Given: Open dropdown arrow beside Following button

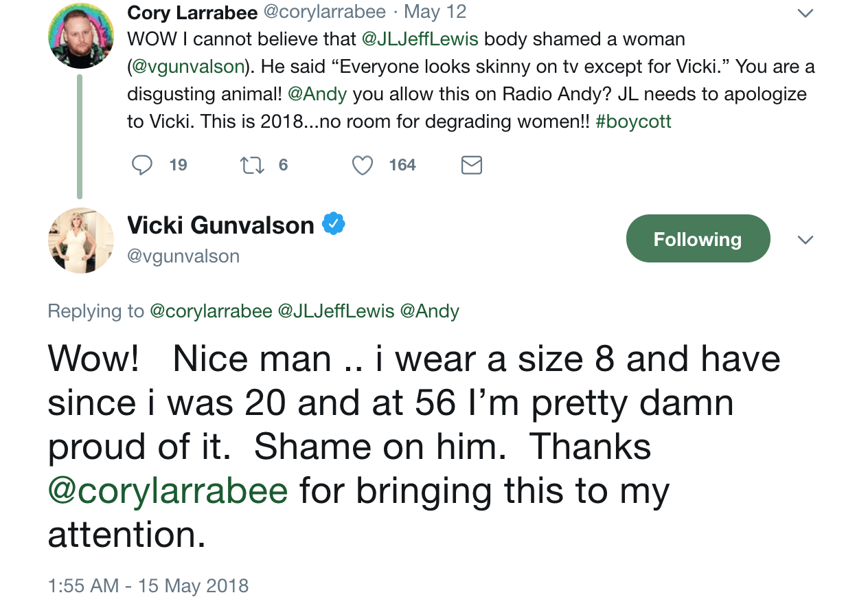Looking at the screenshot, I should click(805, 240).
